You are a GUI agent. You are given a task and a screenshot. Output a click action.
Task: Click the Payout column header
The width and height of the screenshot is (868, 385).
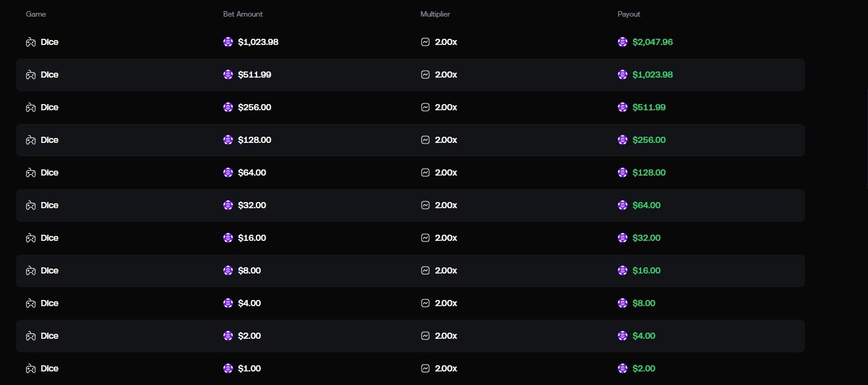point(629,14)
